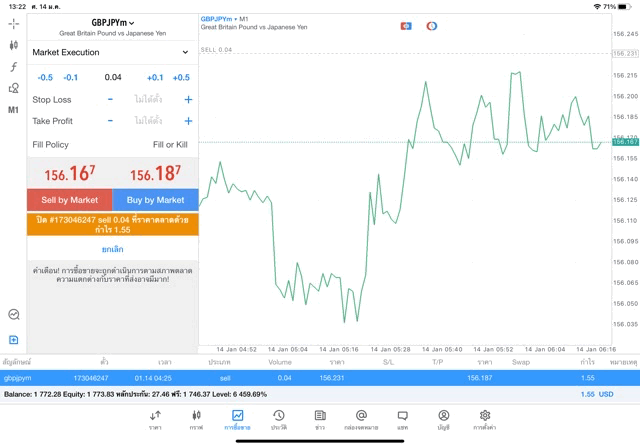Click the S/L column header
Image resolution: width=640 pixels, height=447 pixels.
click(x=389, y=362)
